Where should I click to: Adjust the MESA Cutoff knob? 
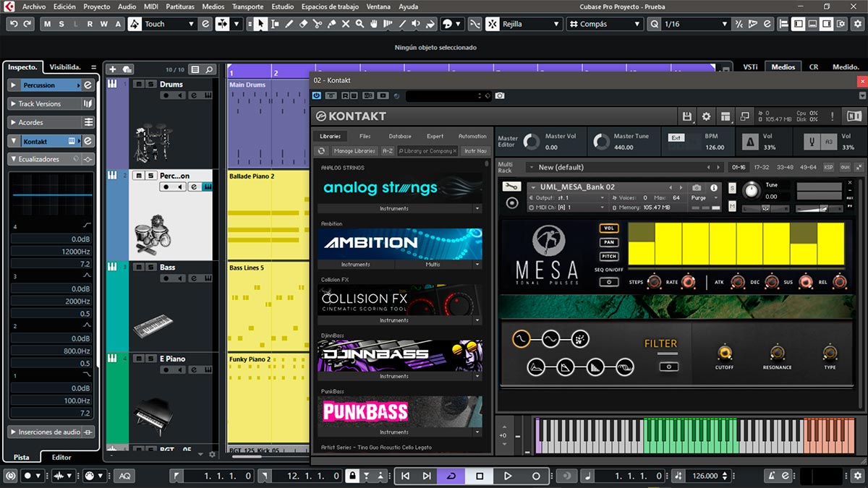[724, 354]
